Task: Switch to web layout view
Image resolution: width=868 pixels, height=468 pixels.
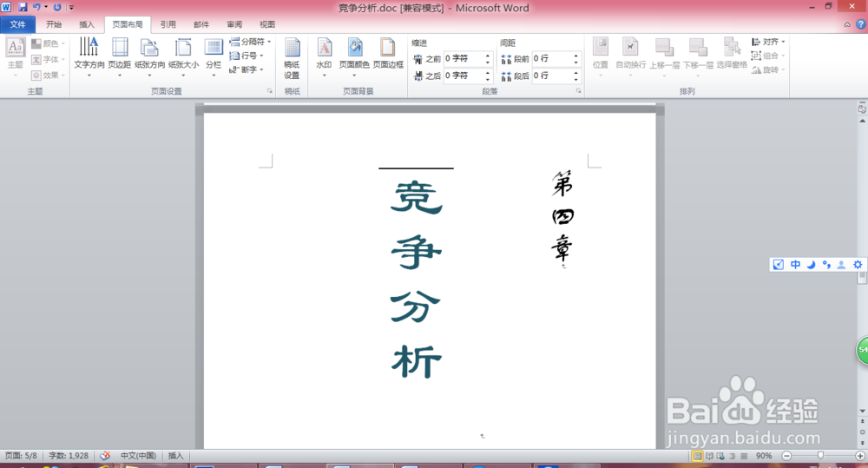Action: (720, 456)
